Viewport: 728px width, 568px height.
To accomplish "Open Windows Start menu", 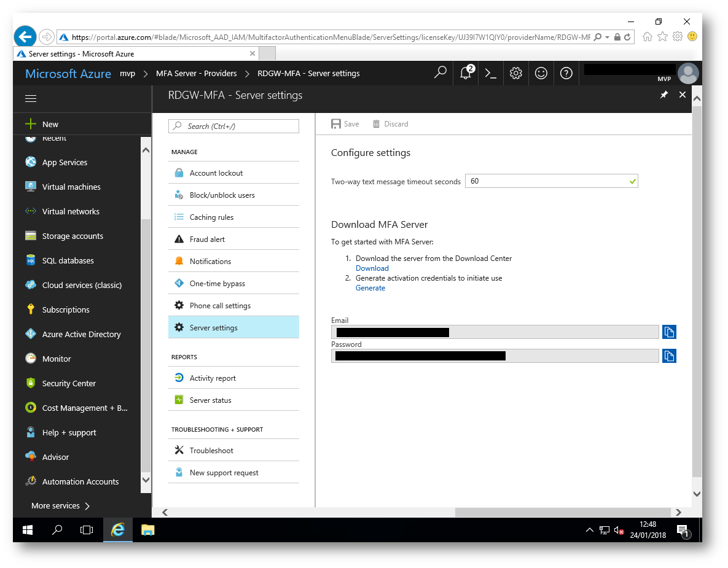I will pos(28,530).
